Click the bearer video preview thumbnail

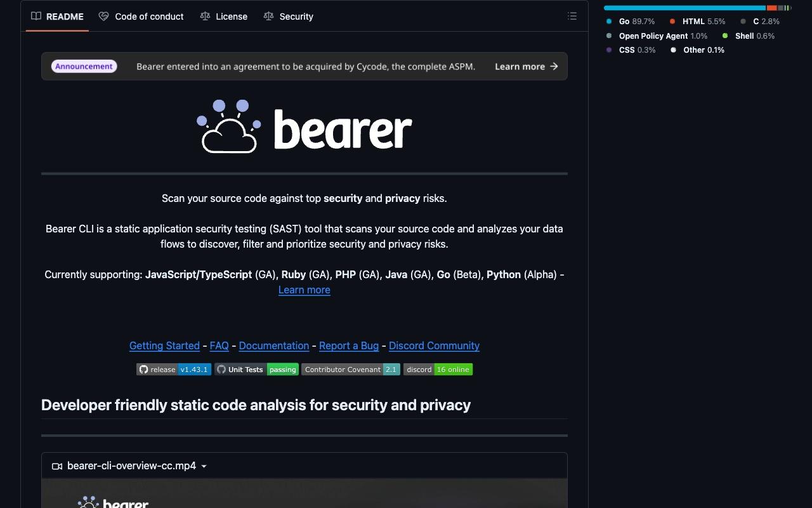[304, 493]
